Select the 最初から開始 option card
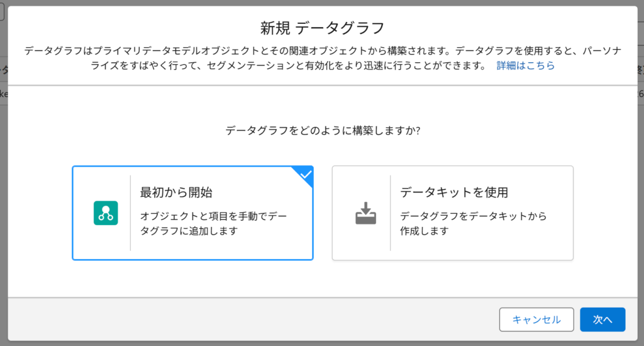Viewport: 644px width, 346px height. [x=192, y=213]
